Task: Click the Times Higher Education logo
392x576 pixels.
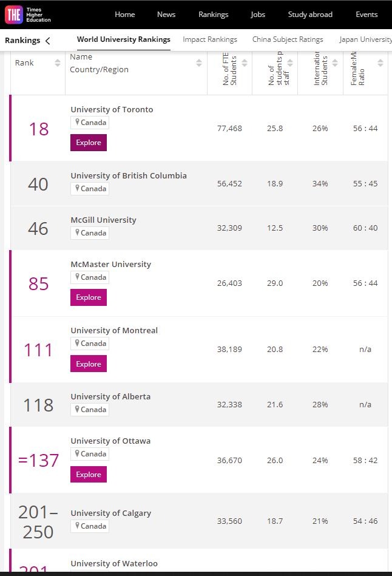Action: [28, 15]
